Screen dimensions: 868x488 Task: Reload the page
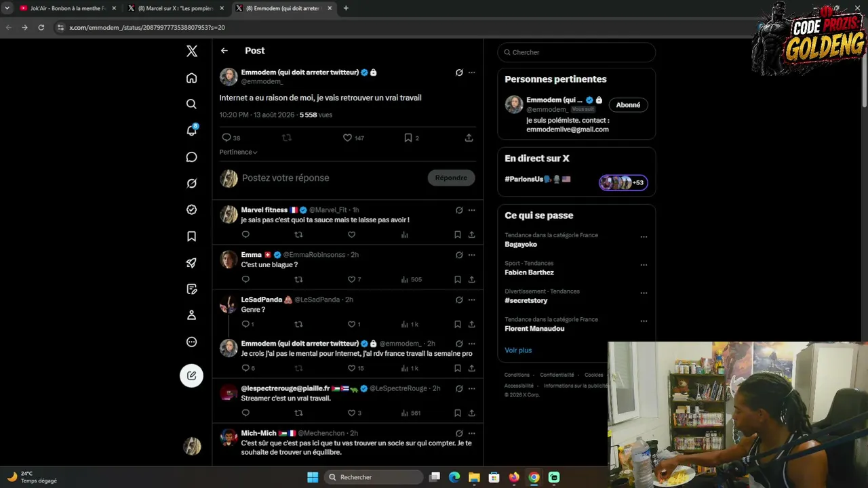(41, 27)
